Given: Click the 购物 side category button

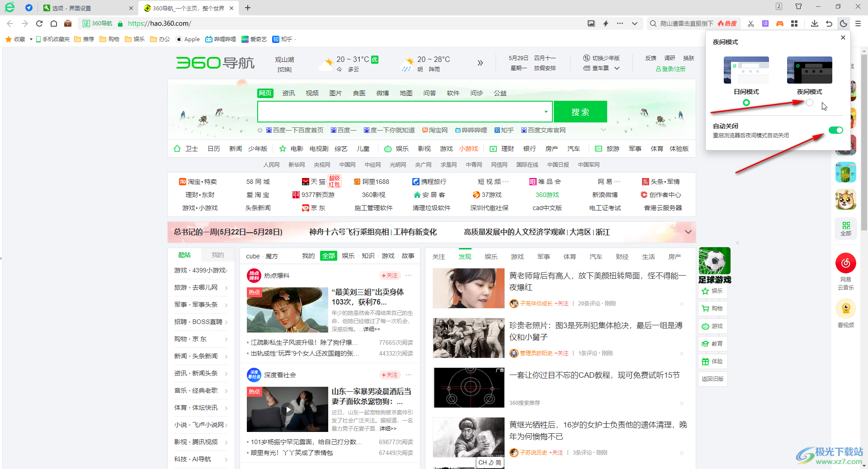Looking at the screenshot, I should (x=712, y=309).
